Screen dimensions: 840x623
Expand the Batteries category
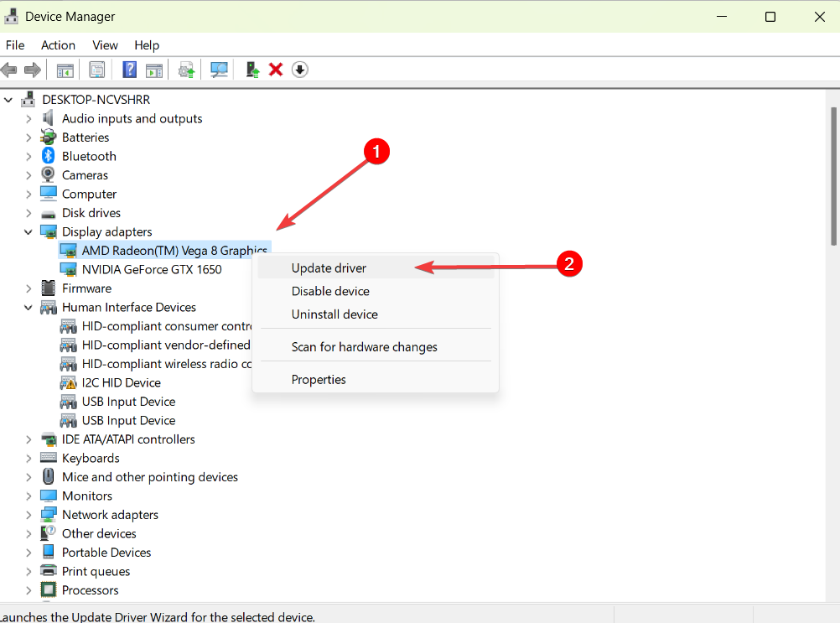pyautogui.click(x=29, y=138)
